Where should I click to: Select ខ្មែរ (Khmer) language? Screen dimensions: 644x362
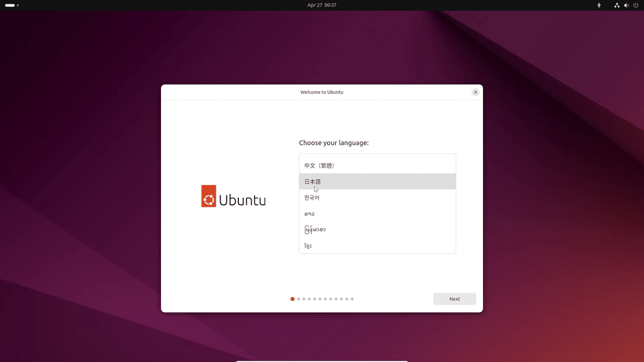tap(377, 245)
